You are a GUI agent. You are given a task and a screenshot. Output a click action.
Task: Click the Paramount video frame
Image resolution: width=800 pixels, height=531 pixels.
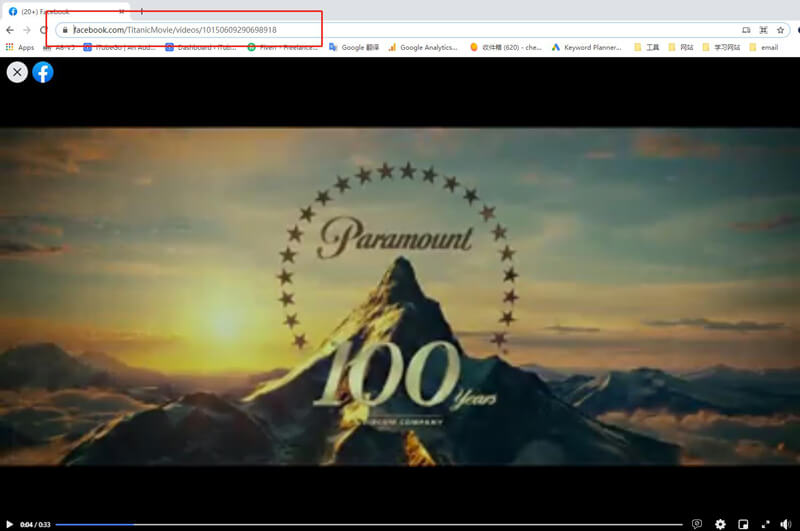point(400,296)
